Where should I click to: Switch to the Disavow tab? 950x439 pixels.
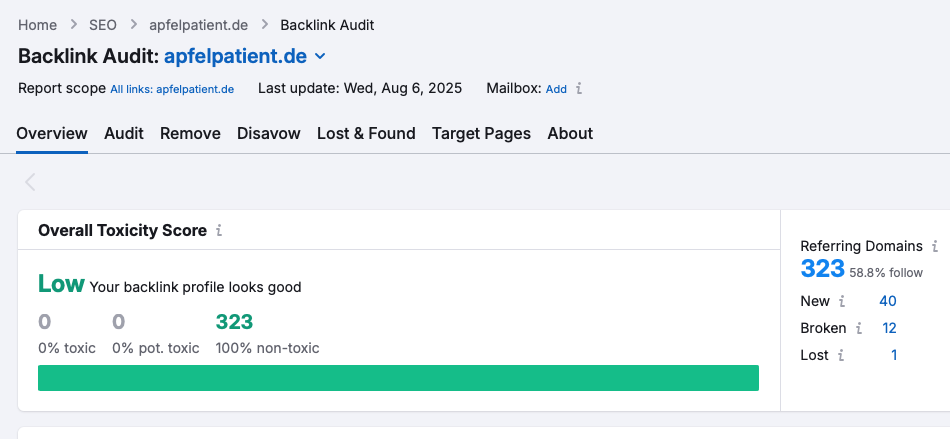[269, 133]
